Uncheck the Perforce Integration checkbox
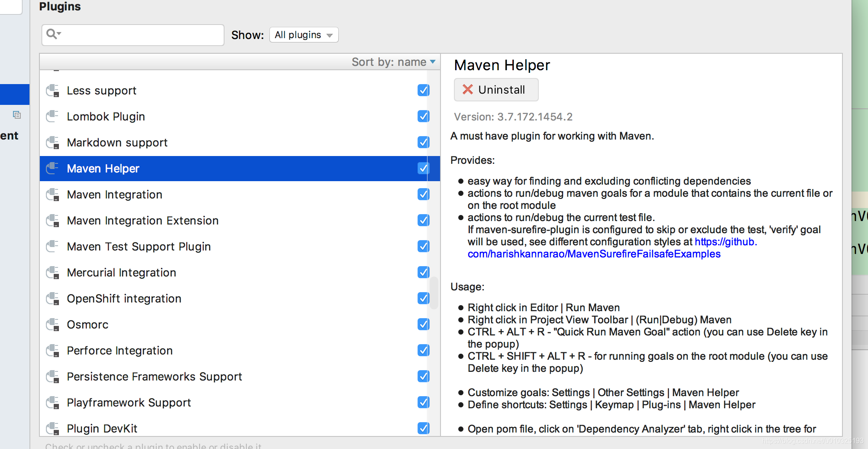 pos(423,350)
